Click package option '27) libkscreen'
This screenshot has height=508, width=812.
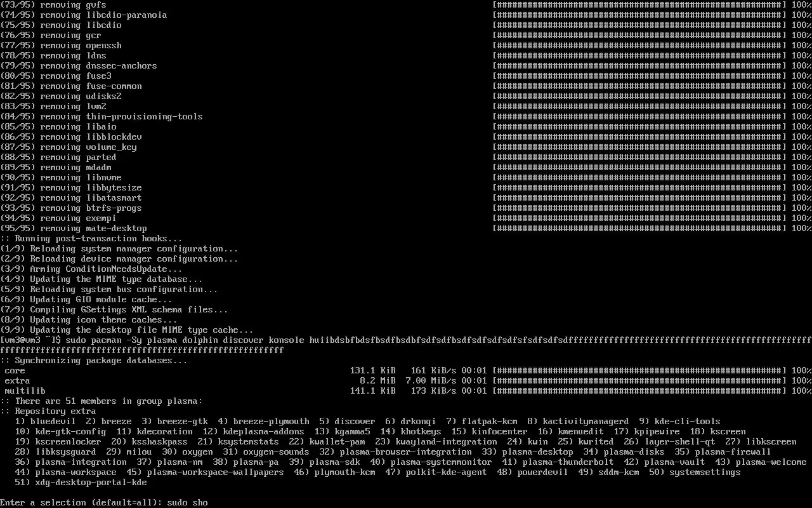(761, 441)
